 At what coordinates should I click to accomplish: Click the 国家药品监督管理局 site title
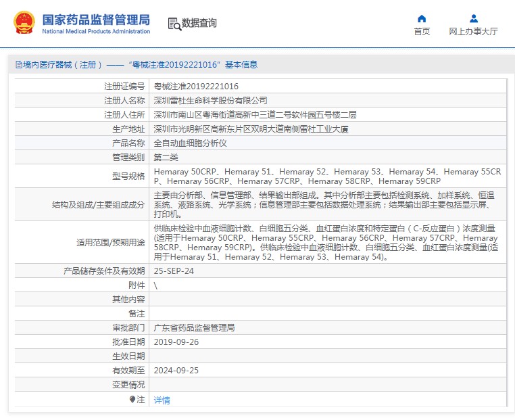[96, 20]
